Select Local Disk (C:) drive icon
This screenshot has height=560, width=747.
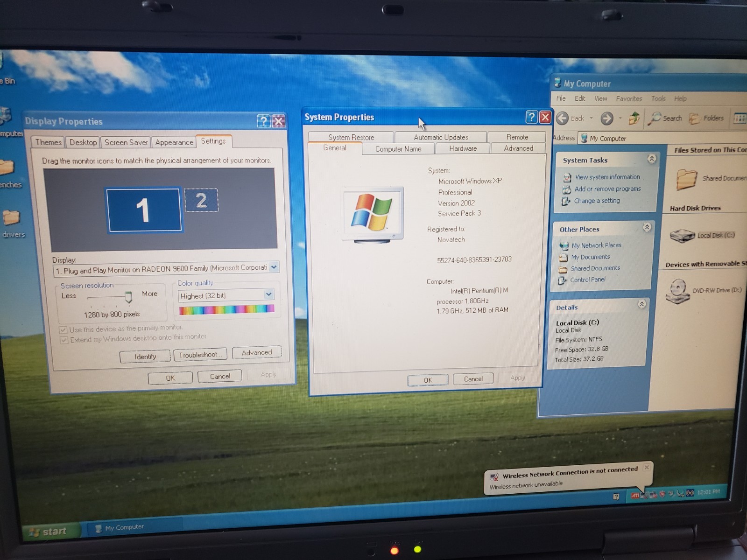pyautogui.click(x=682, y=236)
